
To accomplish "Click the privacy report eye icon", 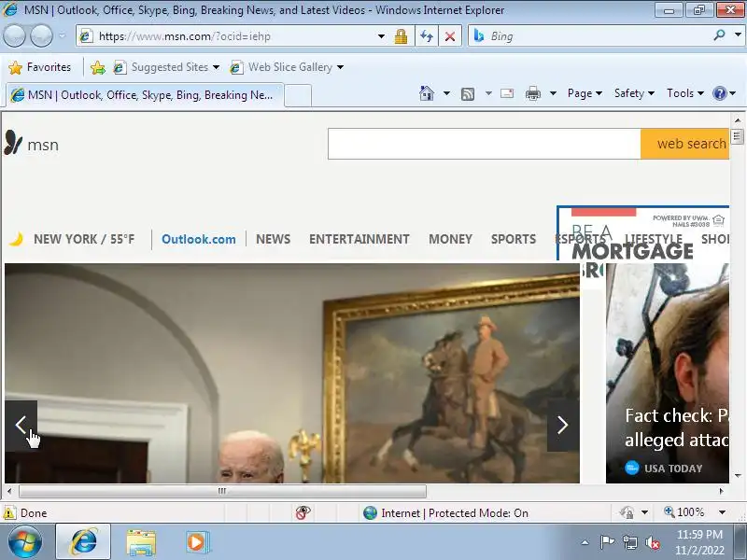I will pos(303,512).
